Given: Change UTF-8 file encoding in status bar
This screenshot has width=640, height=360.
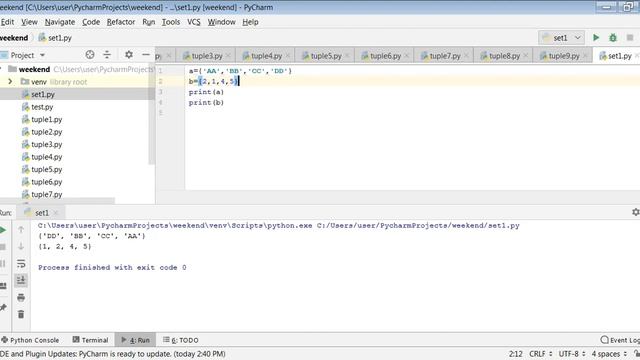Looking at the screenshot, I should [572, 354].
